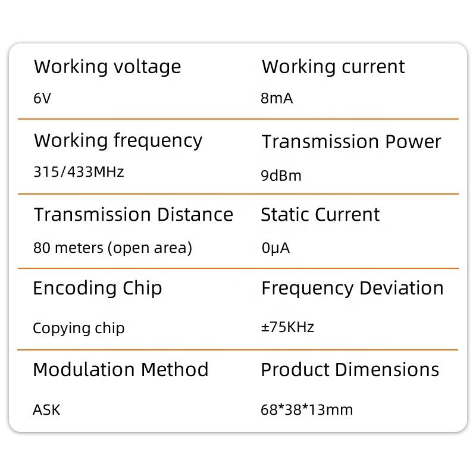Click the Transmission Power heading

tap(351, 142)
